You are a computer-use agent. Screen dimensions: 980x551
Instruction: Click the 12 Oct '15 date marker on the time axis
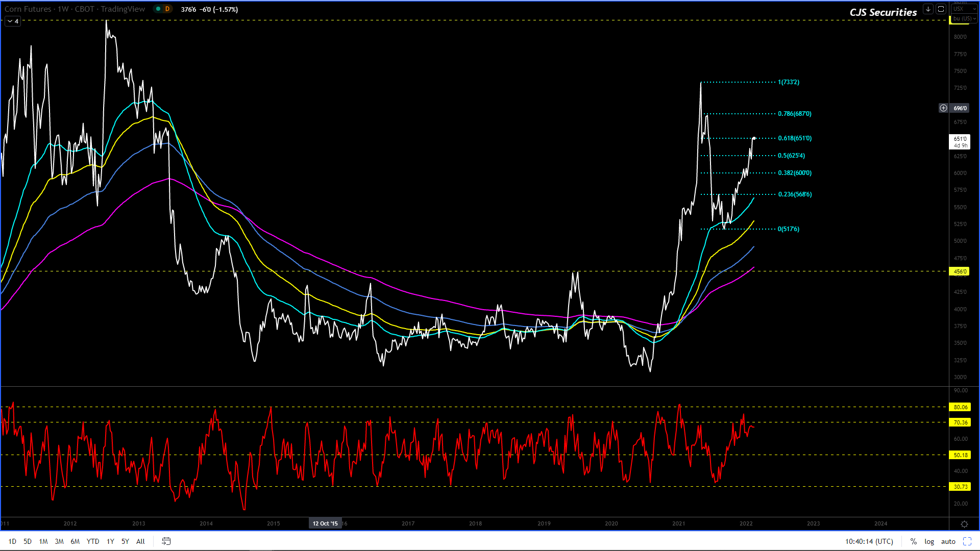(x=325, y=523)
